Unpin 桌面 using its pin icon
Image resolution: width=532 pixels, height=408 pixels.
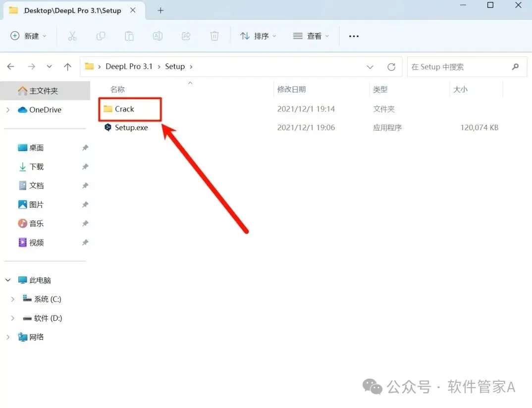tap(85, 148)
